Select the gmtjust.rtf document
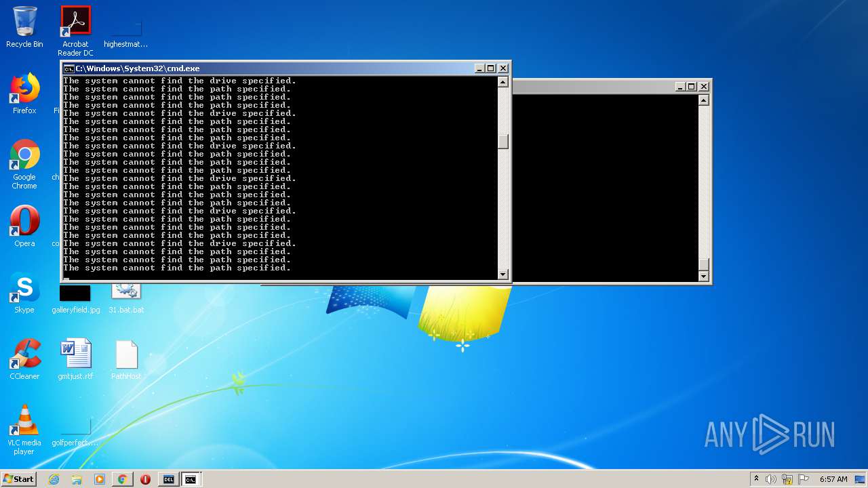Image resolution: width=868 pixels, height=488 pixels. tap(75, 359)
